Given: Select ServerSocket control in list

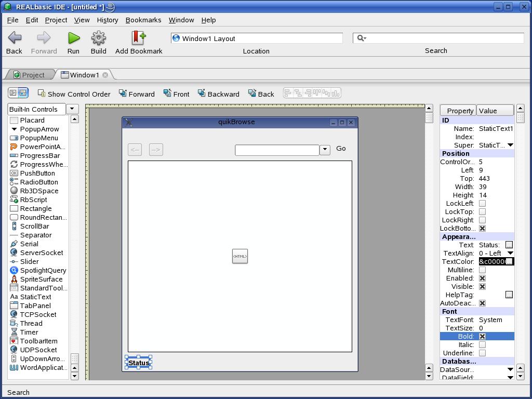Looking at the screenshot, I should pyautogui.click(x=38, y=252).
